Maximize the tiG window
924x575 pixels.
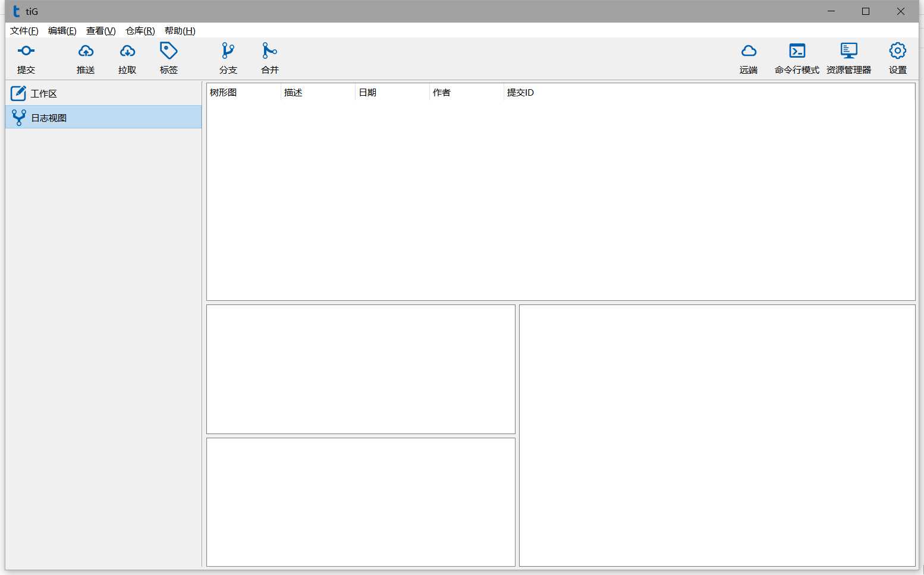coord(866,11)
